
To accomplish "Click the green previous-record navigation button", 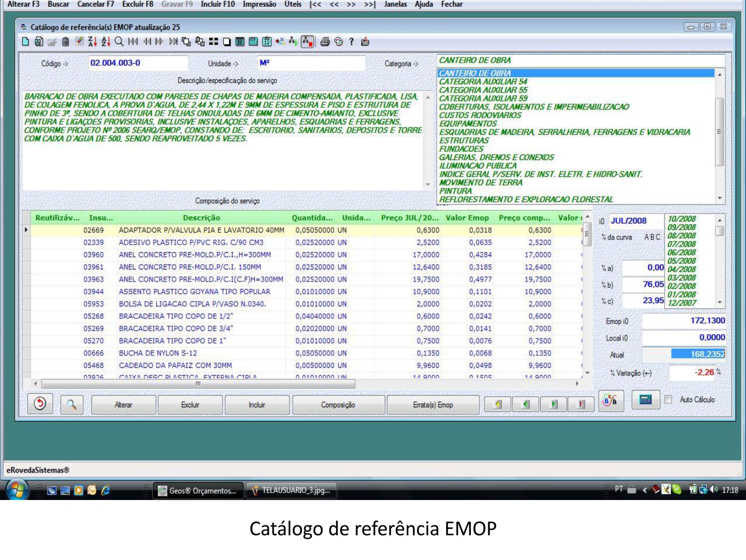I will [526, 404].
